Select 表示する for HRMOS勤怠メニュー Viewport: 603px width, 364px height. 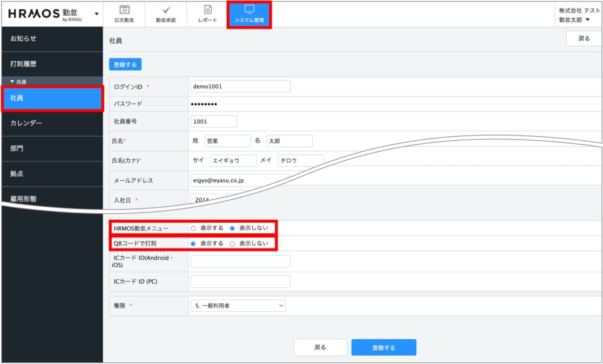193,228
